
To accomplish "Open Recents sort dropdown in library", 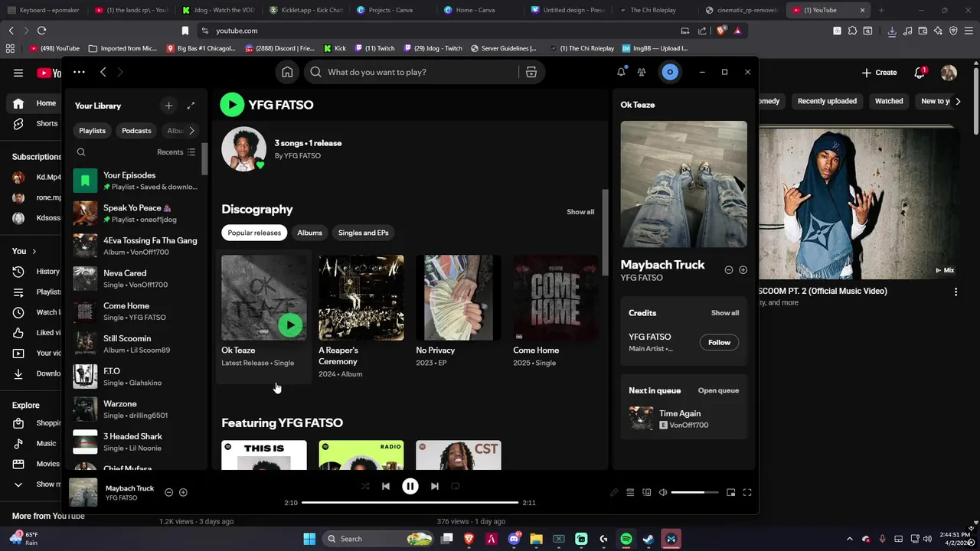I will click(x=176, y=152).
